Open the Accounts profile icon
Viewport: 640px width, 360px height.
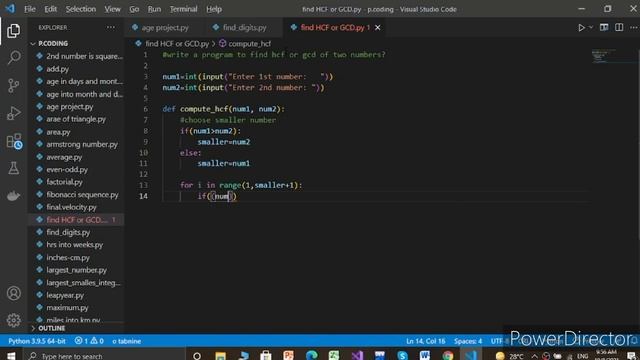pyautogui.click(x=13, y=293)
